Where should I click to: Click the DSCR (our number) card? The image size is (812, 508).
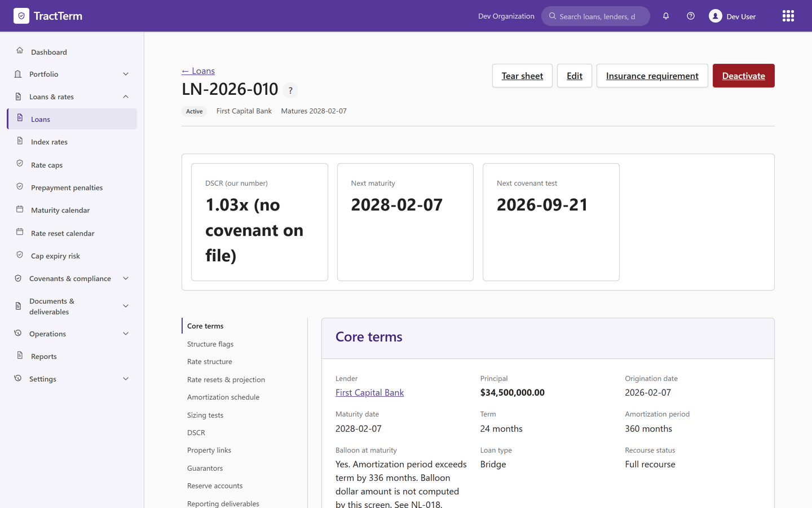point(259,222)
